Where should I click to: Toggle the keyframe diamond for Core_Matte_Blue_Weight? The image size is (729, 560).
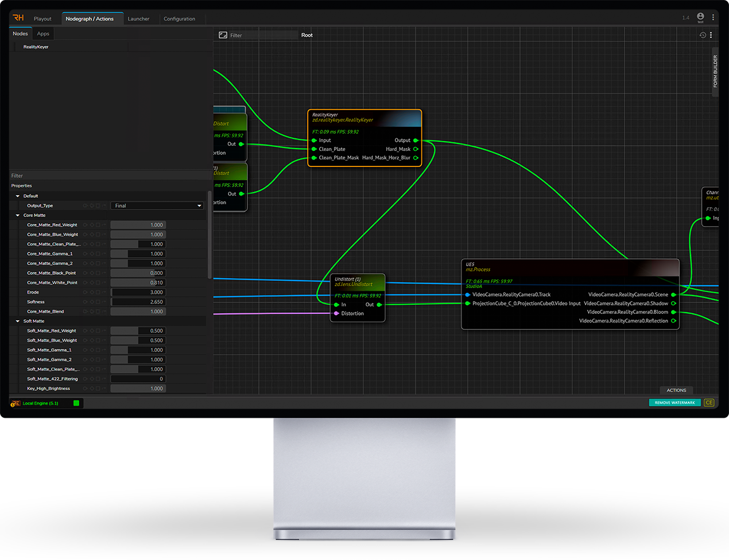point(92,235)
